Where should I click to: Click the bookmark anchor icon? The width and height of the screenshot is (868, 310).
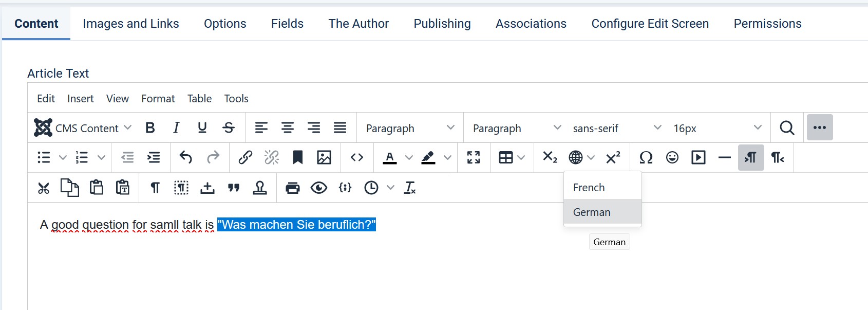(x=297, y=157)
